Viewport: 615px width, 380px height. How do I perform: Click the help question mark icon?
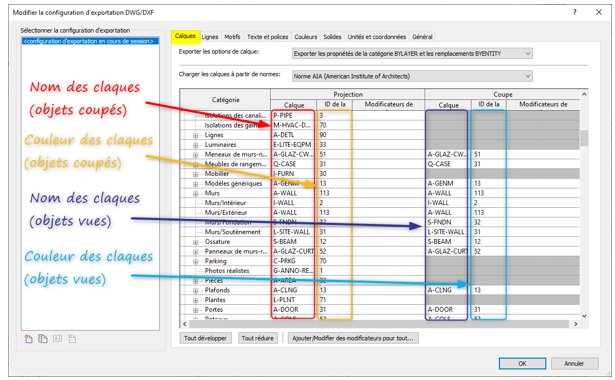pyautogui.click(x=575, y=12)
